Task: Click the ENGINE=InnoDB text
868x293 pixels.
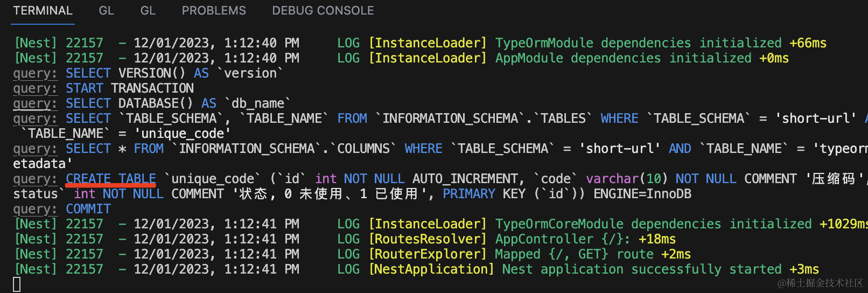Action: click(x=642, y=194)
